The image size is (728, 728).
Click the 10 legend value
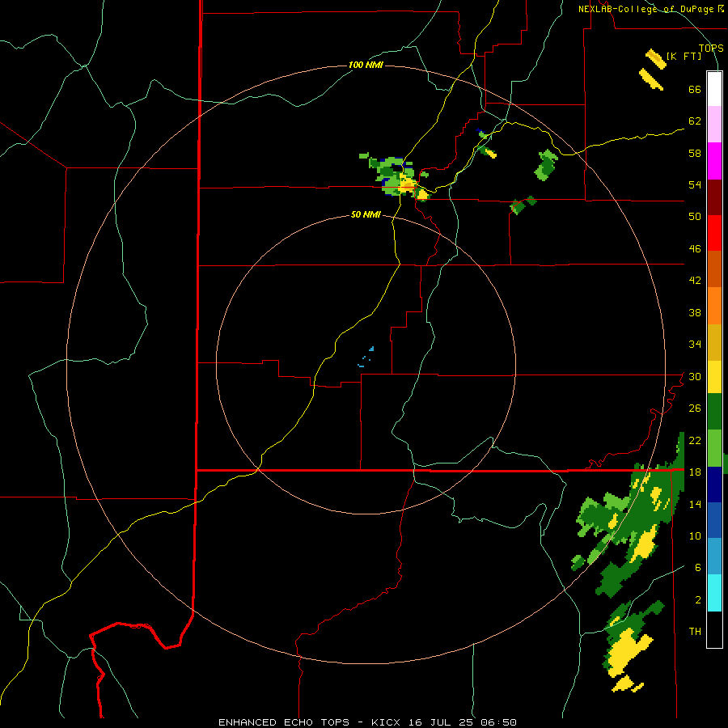pyautogui.click(x=695, y=535)
